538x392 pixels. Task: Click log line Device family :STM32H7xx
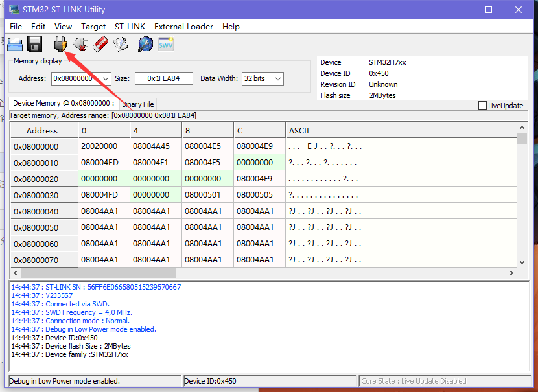pyautogui.click(x=69, y=354)
